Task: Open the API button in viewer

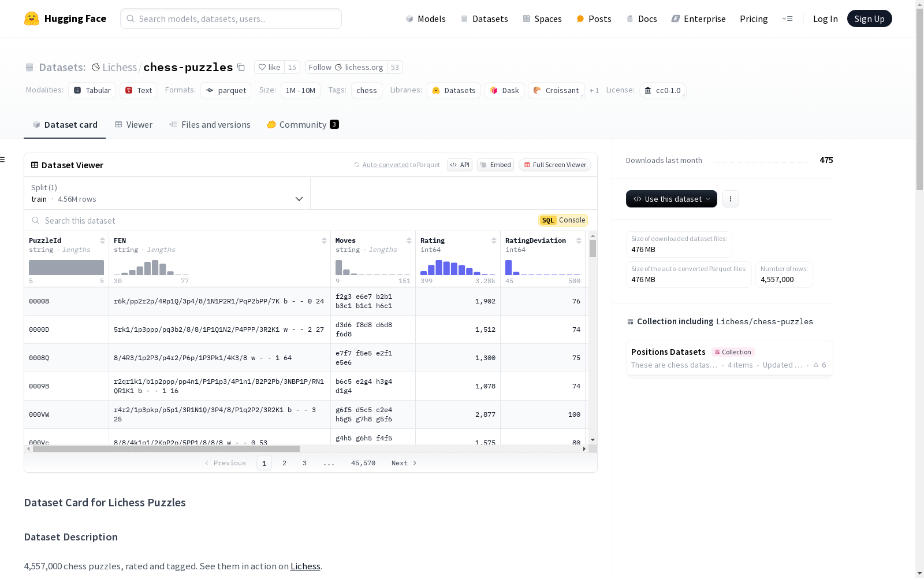Action: point(460,165)
